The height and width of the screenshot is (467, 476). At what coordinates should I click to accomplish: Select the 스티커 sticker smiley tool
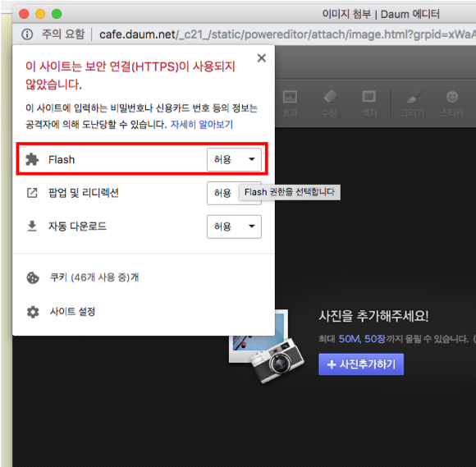[452, 103]
